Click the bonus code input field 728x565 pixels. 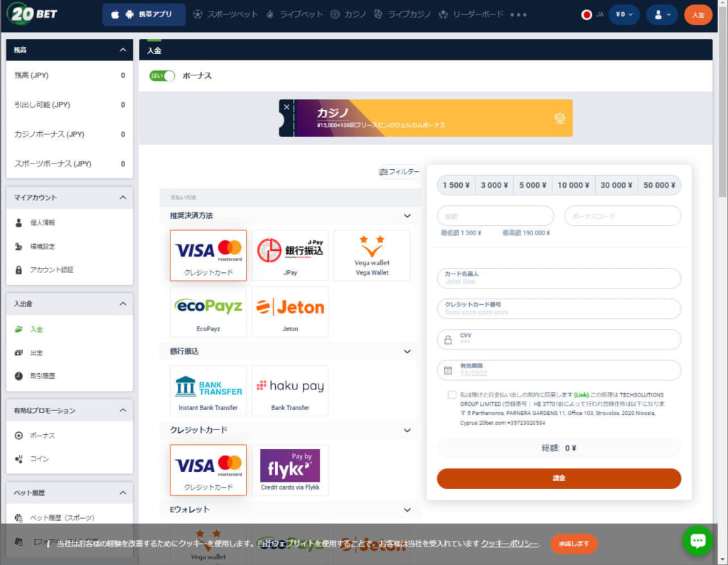click(623, 216)
